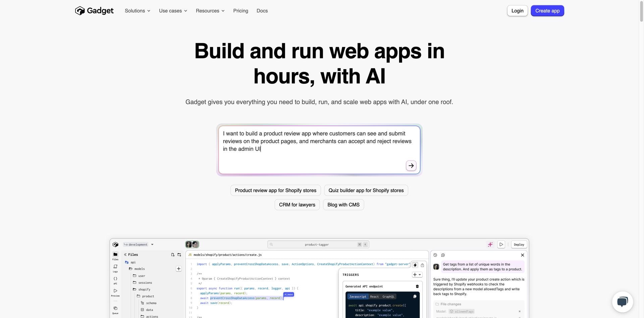Click the collaborator avatars in the editor header
The height and width of the screenshot is (318, 644).
pyautogui.click(x=192, y=245)
